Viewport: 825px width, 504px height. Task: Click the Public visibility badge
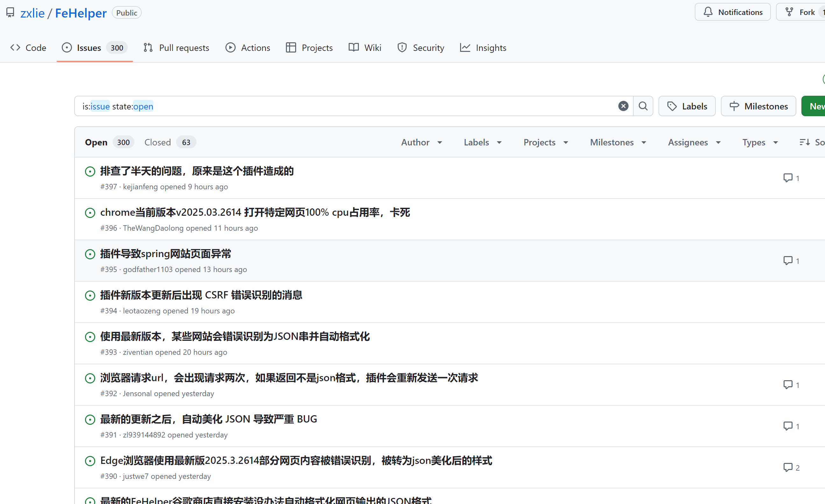point(126,13)
